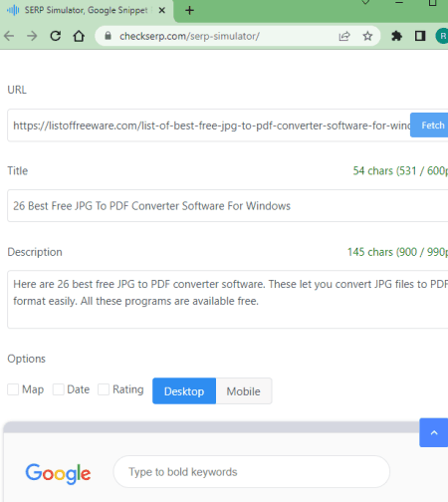Click the browser back arrow

[x=9, y=36]
